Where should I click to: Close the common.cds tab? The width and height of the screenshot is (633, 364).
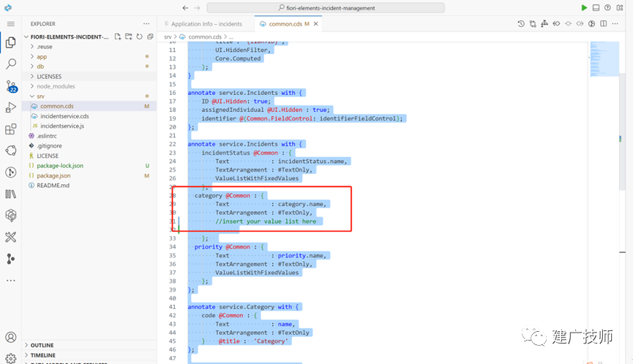[x=315, y=24]
